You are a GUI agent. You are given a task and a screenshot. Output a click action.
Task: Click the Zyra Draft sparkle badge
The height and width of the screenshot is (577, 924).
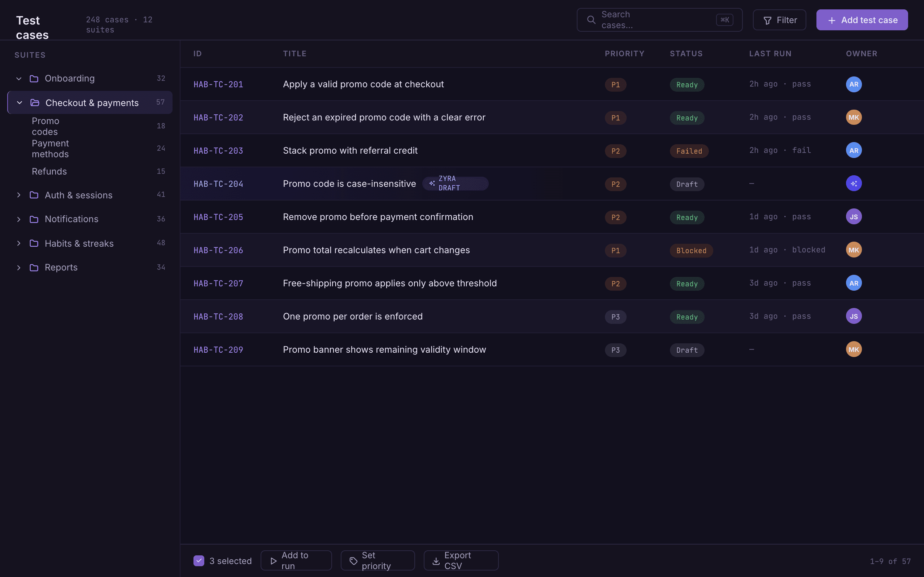pos(455,184)
